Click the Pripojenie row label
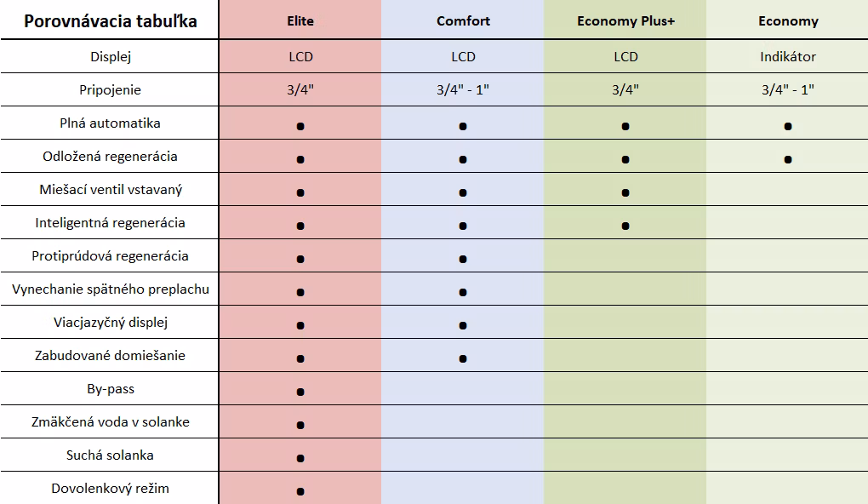Image resolution: width=868 pixels, height=504 pixels. [x=110, y=89]
